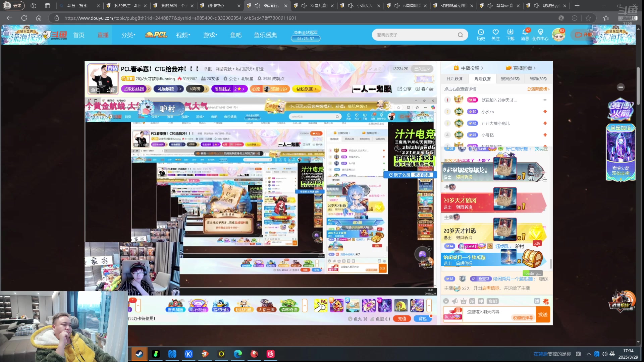The width and height of the screenshot is (644, 362).
Task: Open the 消息 notifications bell
Action: click(x=525, y=34)
